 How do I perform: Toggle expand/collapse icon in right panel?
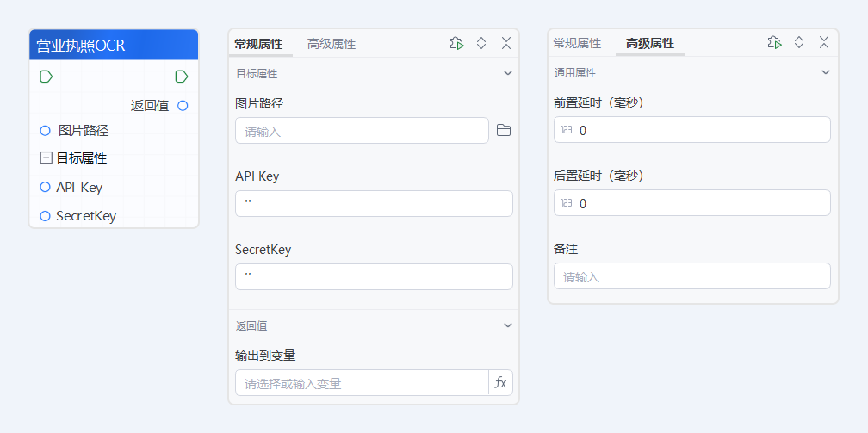(x=799, y=43)
